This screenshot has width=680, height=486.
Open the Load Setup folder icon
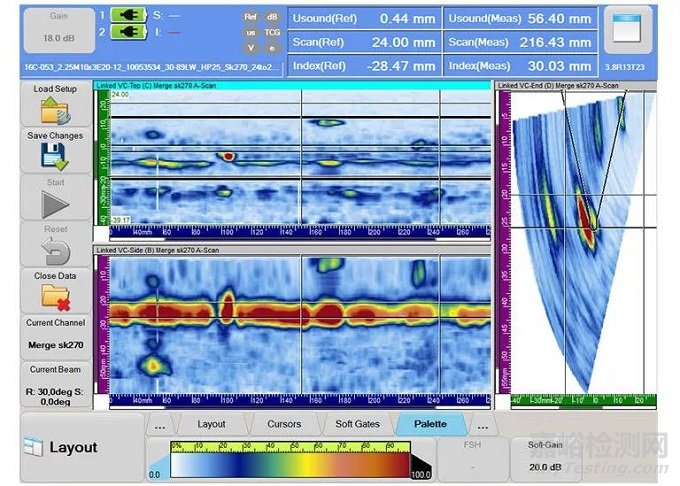click(x=55, y=110)
